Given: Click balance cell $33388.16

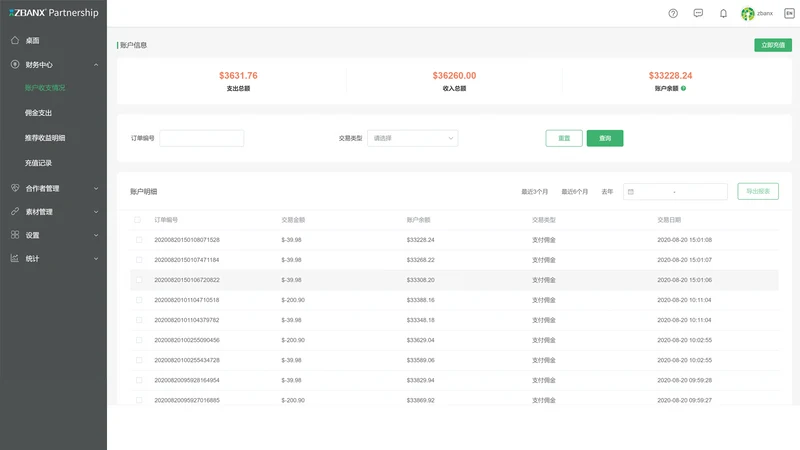Looking at the screenshot, I should click(420, 300).
